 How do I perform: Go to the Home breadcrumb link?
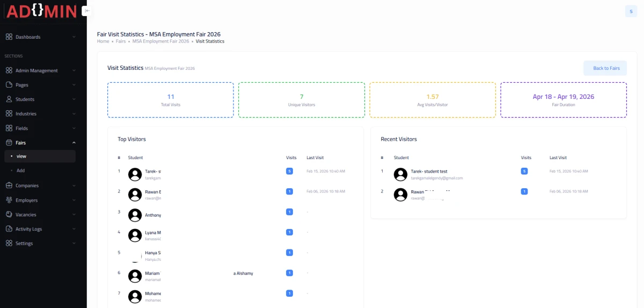tap(103, 41)
